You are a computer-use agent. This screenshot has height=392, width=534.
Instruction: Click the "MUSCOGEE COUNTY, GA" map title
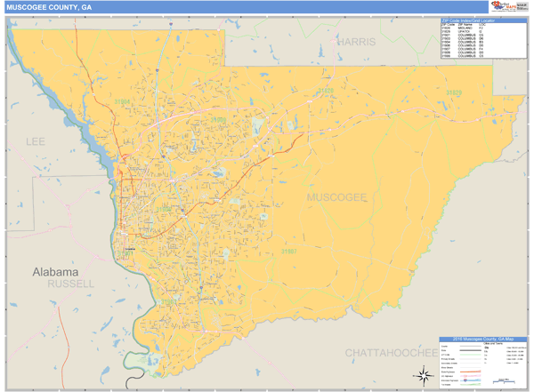coord(49,7)
